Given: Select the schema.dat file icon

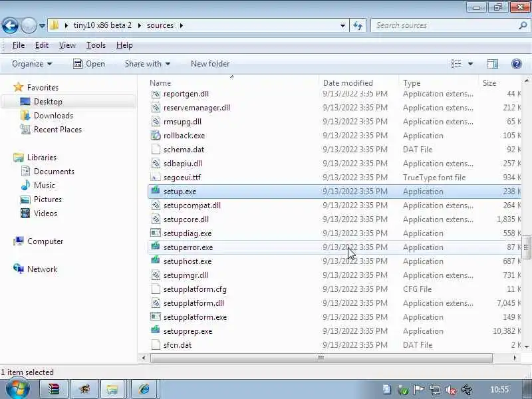Looking at the screenshot, I should (156, 149).
